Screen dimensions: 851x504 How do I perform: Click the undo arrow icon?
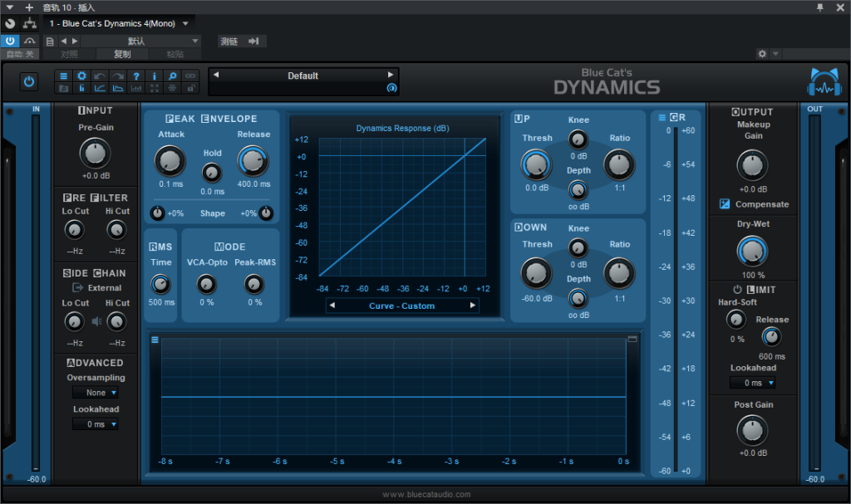[x=100, y=76]
